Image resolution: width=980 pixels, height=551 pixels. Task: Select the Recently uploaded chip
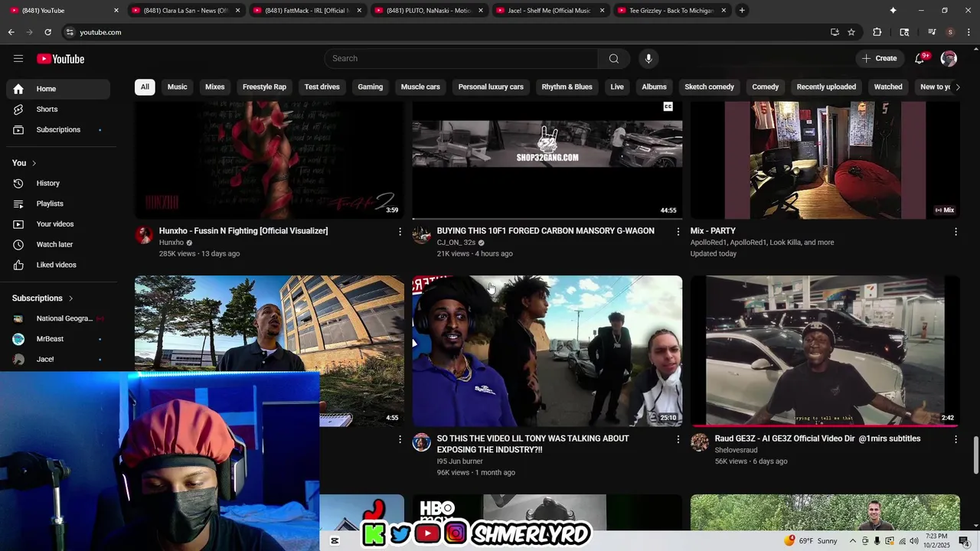click(826, 87)
